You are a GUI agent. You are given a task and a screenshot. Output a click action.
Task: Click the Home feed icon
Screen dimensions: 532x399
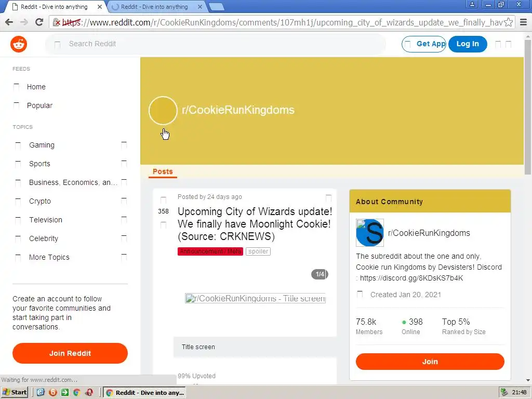(x=16, y=87)
